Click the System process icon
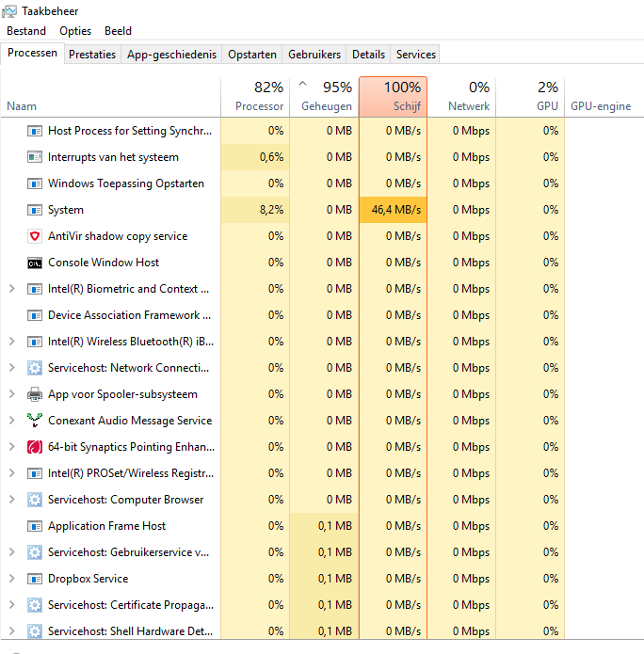Image resolution: width=644 pixels, height=654 pixels. pyautogui.click(x=35, y=210)
